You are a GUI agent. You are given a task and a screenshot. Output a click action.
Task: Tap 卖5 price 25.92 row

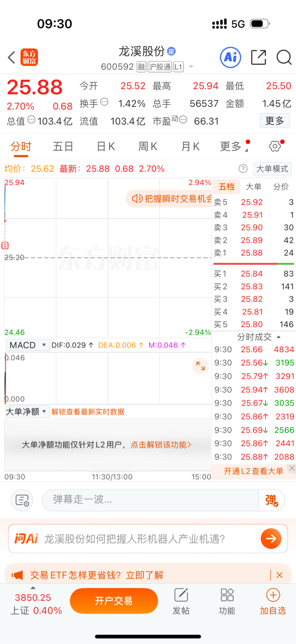pos(254,202)
